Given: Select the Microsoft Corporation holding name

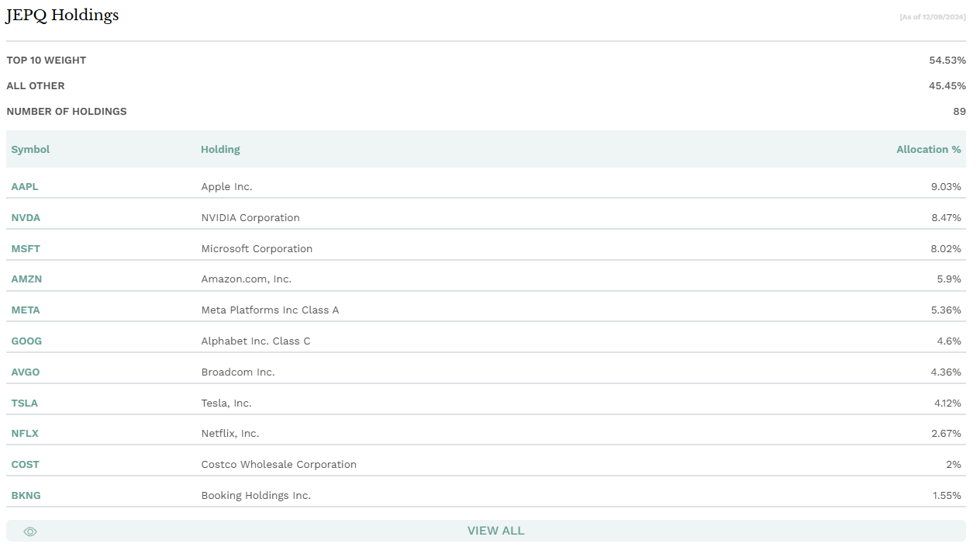Looking at the screenshot, I should [x=257, y=249].
